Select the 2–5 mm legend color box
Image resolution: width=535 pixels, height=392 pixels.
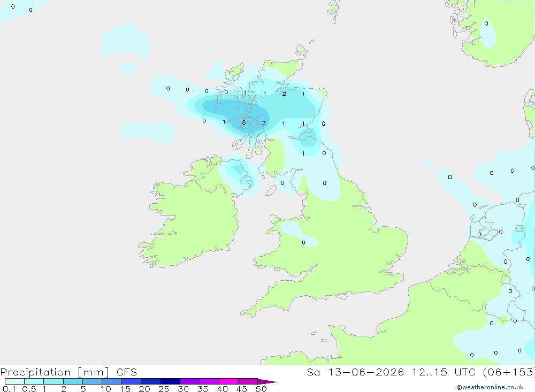tap(73, 381)
